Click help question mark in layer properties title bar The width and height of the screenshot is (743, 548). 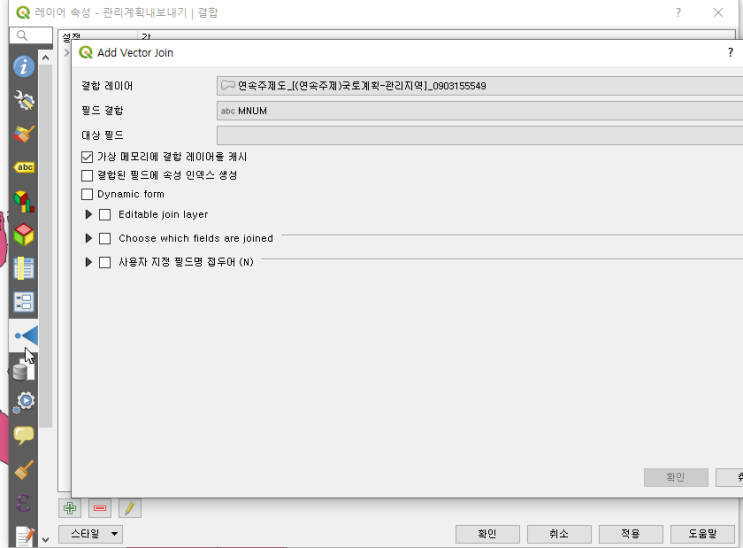click(x=678, y=12)
